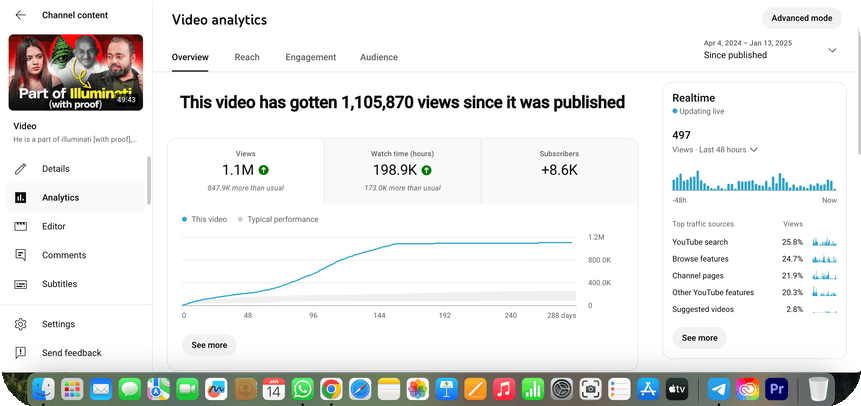This screenshot has height=406, width=861.
Task: Click the Advanced mode button
Action: (x=801, y=18)
